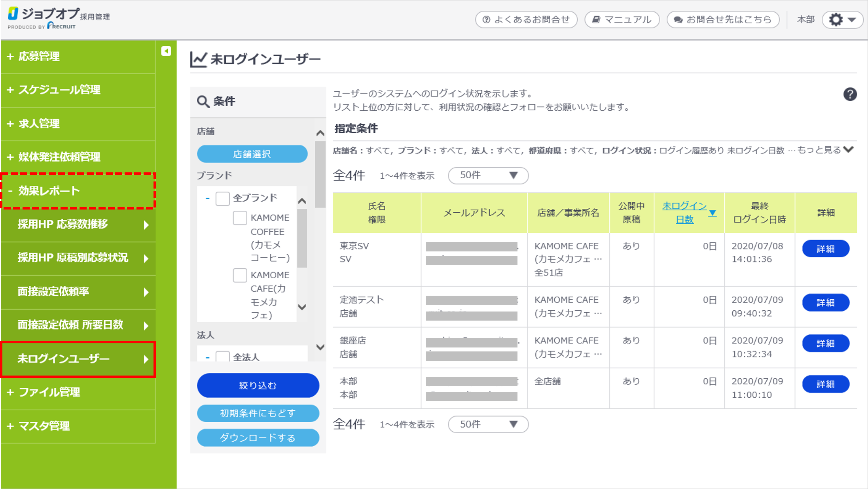The width and height of the screenshot is (868, 489).
Task: Check the 全ブランド checkbox
Action: pos(222,198)
